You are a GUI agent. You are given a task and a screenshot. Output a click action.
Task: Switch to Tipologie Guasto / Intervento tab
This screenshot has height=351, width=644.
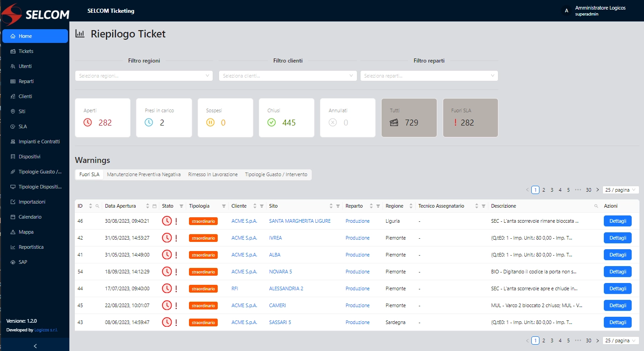276,174
